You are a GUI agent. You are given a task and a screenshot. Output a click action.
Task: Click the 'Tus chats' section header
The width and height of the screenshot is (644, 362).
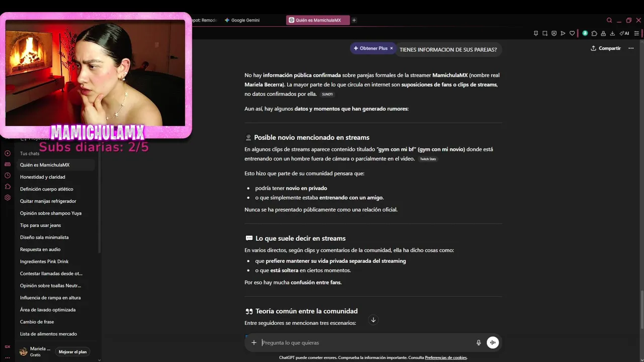[30, 153]
